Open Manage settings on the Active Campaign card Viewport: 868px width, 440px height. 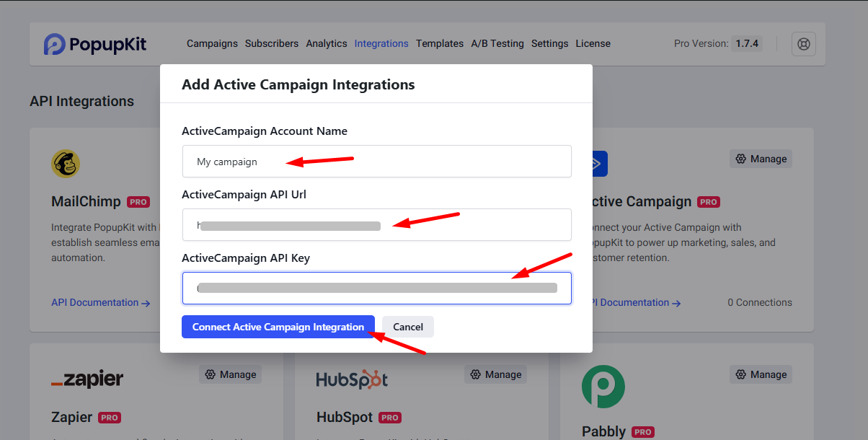[760, 158]
